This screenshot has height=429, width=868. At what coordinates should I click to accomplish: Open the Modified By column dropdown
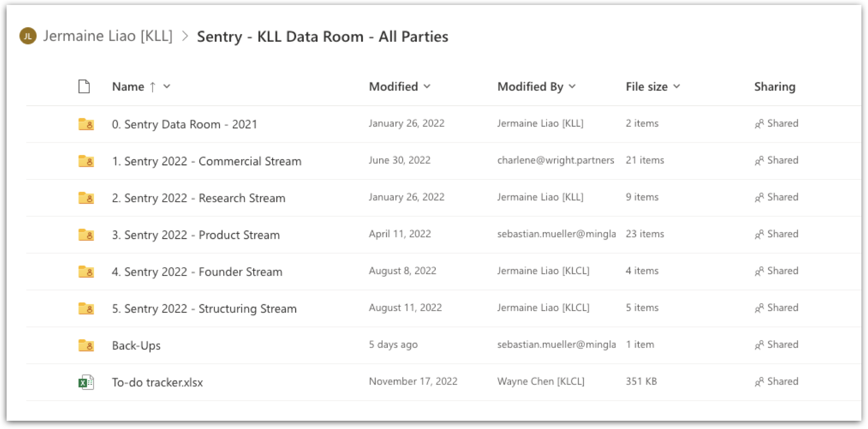click(572, 87)
